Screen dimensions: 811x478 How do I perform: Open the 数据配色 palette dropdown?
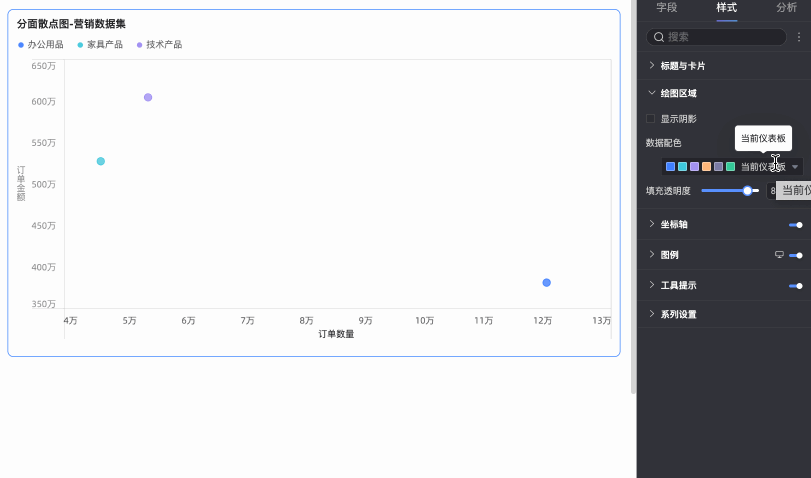click(732, 167)
